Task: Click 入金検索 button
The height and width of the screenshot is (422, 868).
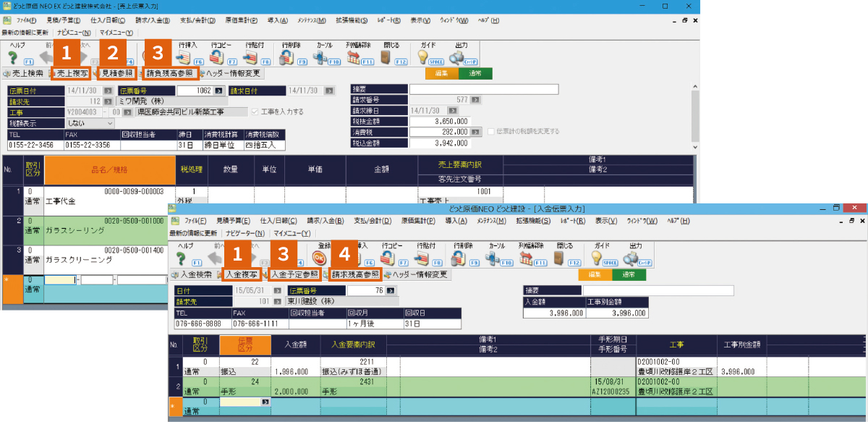Action: click(191, 275)
